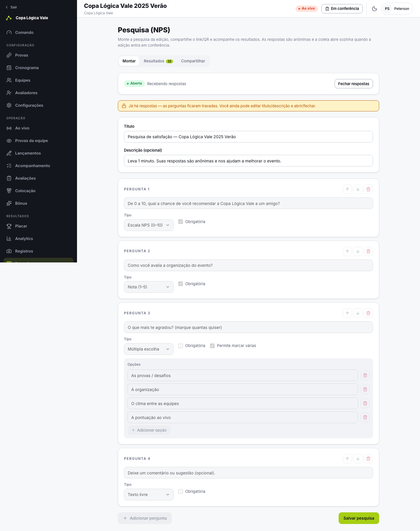This screenshot has width=420, height=531.
Task: Check Obrigatória for Pergunta 4
Action: point(181,491)
